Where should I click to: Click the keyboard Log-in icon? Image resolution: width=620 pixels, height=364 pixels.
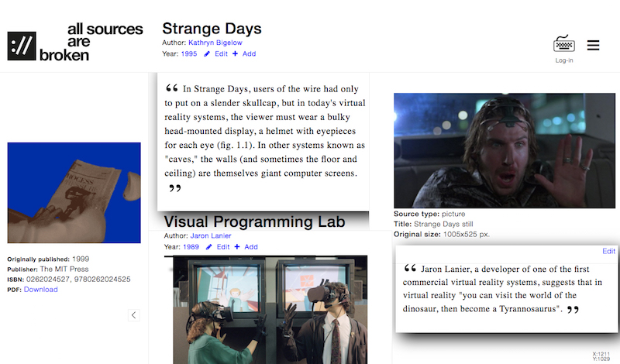pos(564,44)
